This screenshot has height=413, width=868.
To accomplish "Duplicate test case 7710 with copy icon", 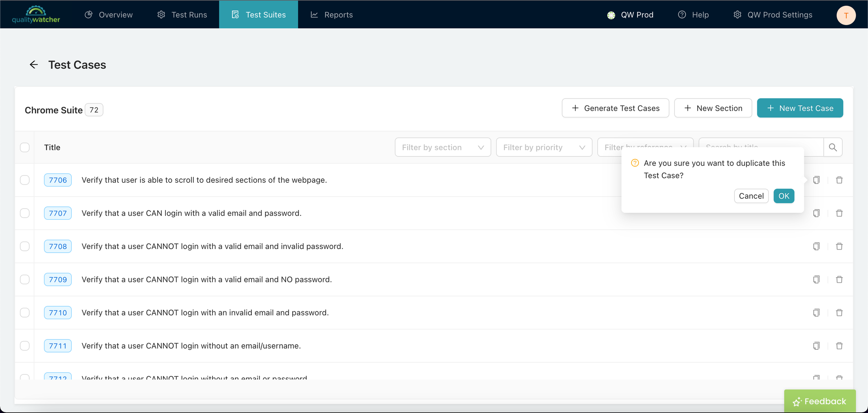I will coord(816,313).
